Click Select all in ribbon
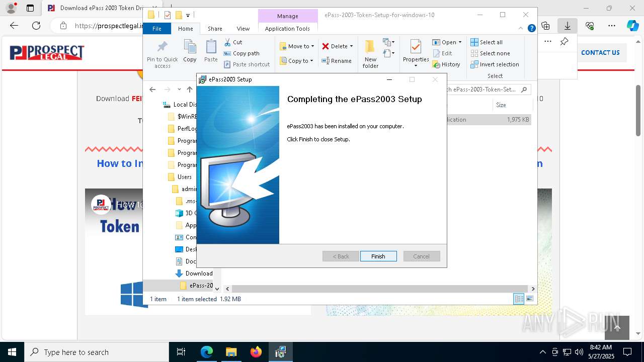Image resolution: width=644 pixels, height=362 pixels. coord(487,42)
